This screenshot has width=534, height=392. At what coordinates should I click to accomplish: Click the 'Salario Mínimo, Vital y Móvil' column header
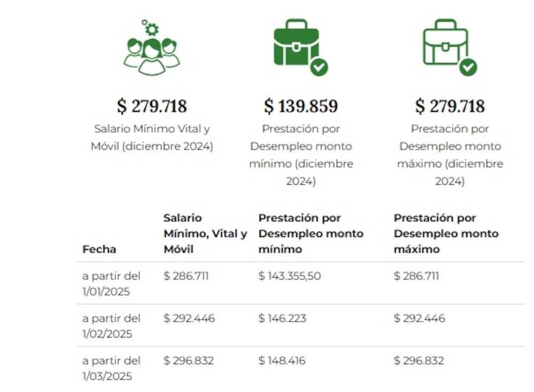(205, 233)
